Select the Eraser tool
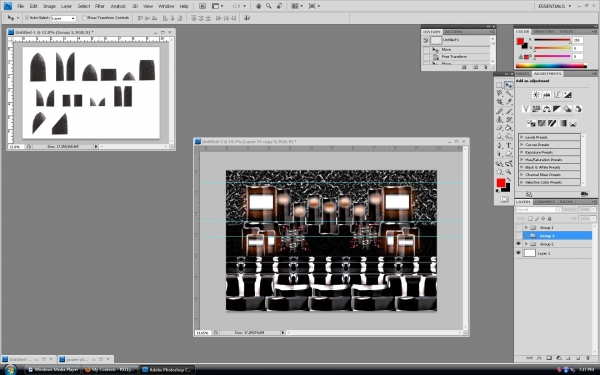Viewport: 600px width, 375px height. coord(499,128)
